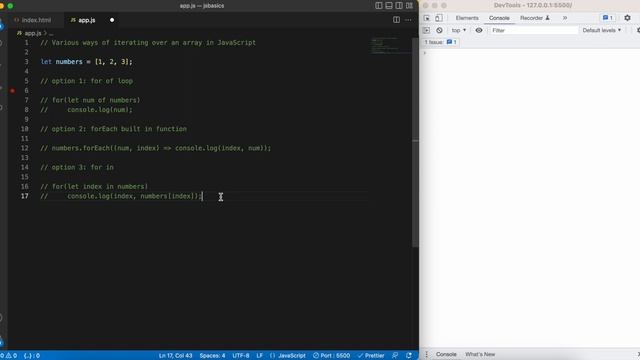Open errors and warnings count in status bar
The height and width of the screenshot is (360, 640).
click(x=9, y=356)
